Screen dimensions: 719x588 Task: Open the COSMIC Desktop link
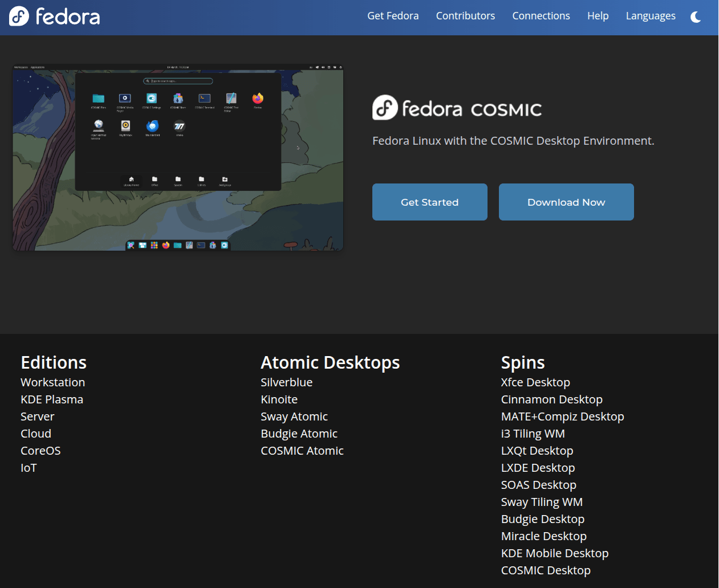click(x=546, y=570)
